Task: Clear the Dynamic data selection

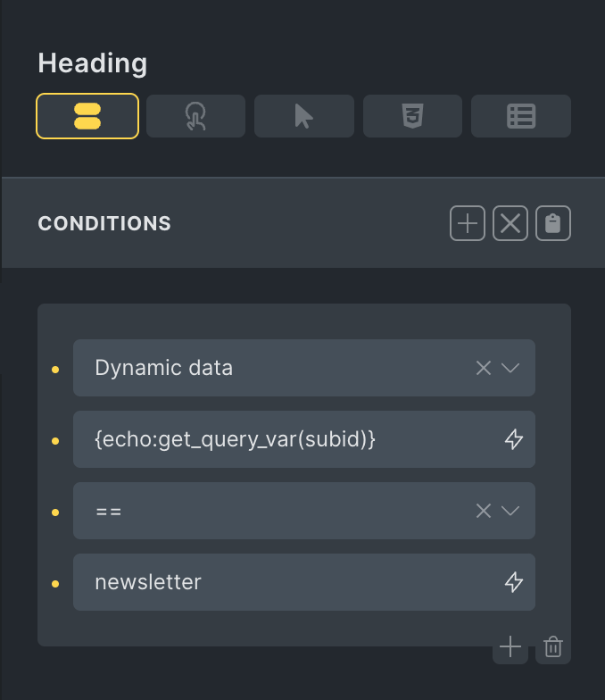Action: pyautogui.click(x=483, y=368)
